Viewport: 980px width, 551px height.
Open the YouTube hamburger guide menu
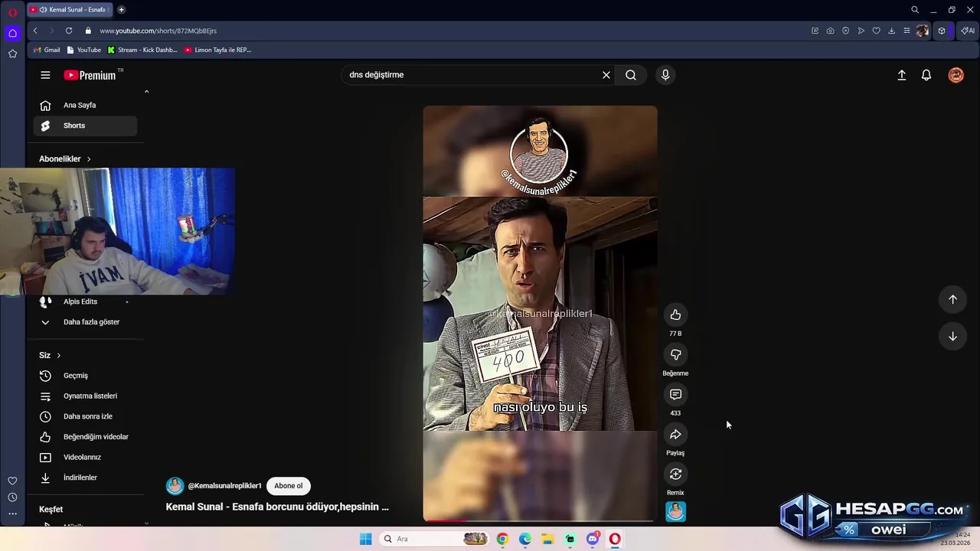point(45,75)
